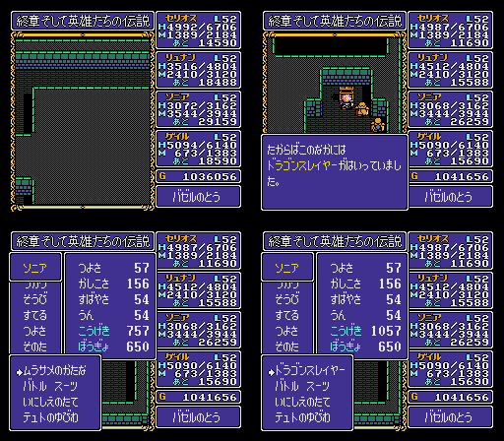504x441 pixels.
Task: Open すてる command in the screen with attack 757
Action: coord(35,315)
